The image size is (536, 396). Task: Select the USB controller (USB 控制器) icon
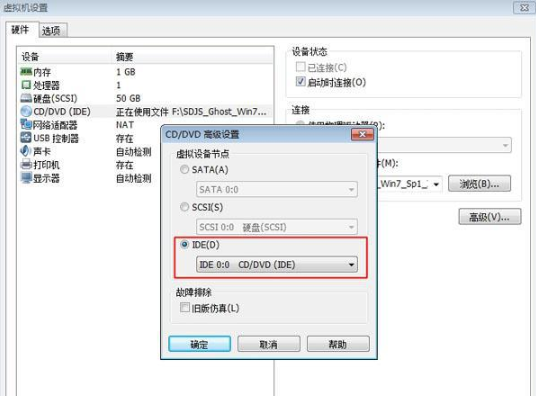26,137
